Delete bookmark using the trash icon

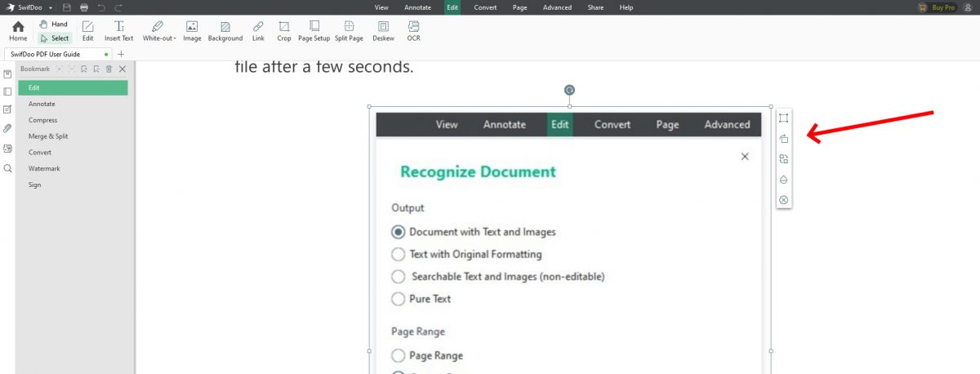109,69
